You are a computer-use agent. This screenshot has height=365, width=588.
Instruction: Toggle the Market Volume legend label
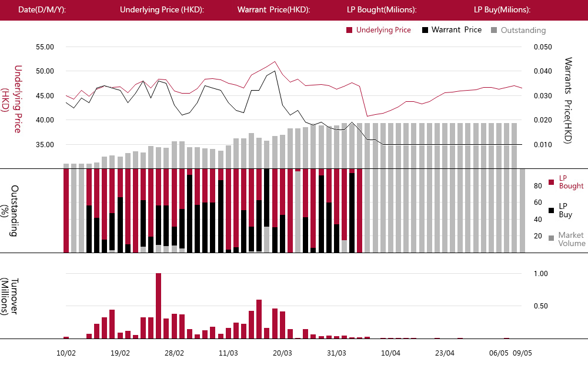(572, 239)
